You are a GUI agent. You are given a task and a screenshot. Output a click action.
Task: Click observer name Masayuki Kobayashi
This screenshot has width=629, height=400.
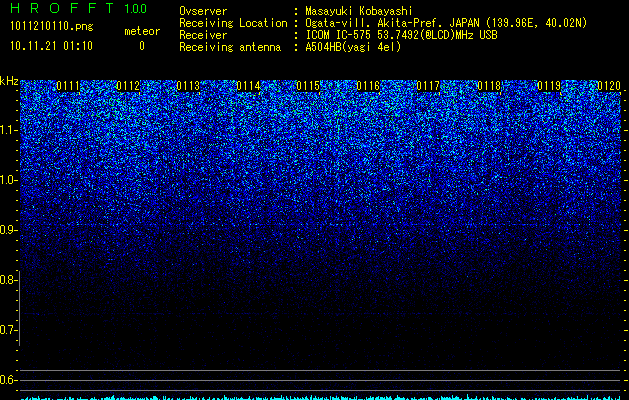[x=359, y=11]
